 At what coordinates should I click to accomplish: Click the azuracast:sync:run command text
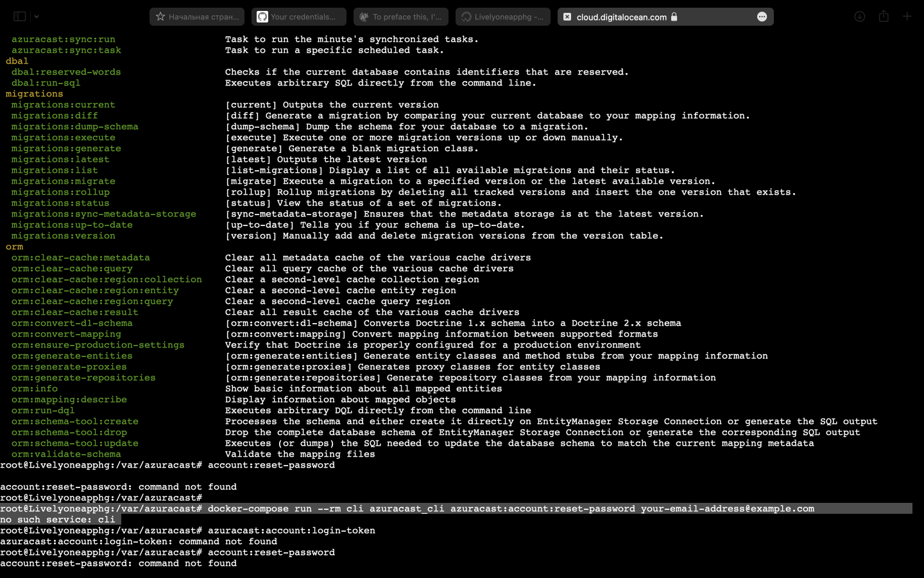point(64,39)
